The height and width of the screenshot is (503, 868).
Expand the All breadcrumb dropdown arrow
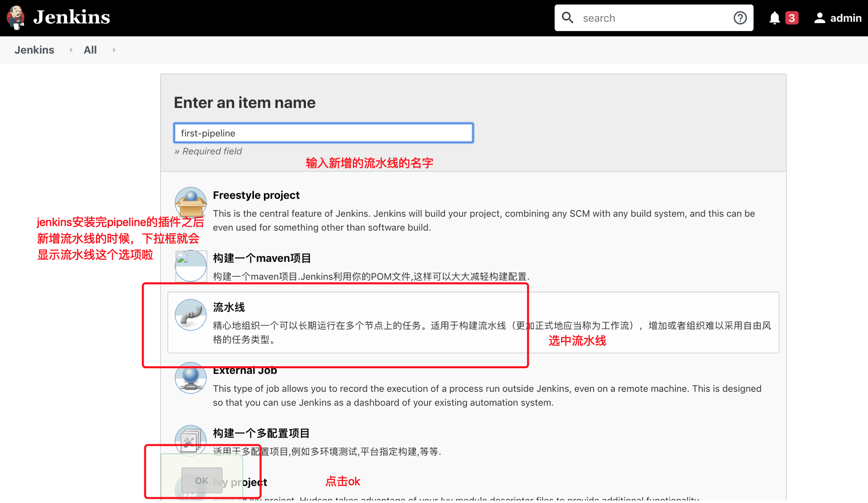[114, 50]
